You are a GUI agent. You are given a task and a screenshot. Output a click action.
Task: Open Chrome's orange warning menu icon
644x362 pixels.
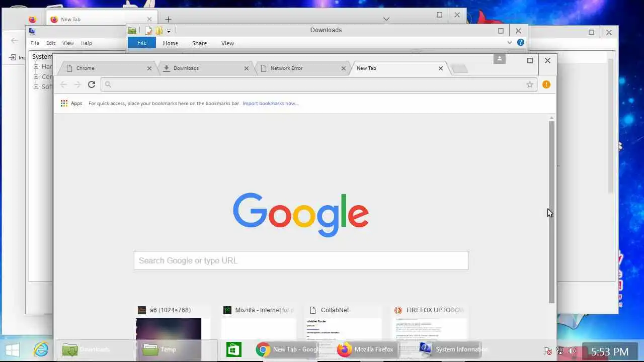point(546,84)
